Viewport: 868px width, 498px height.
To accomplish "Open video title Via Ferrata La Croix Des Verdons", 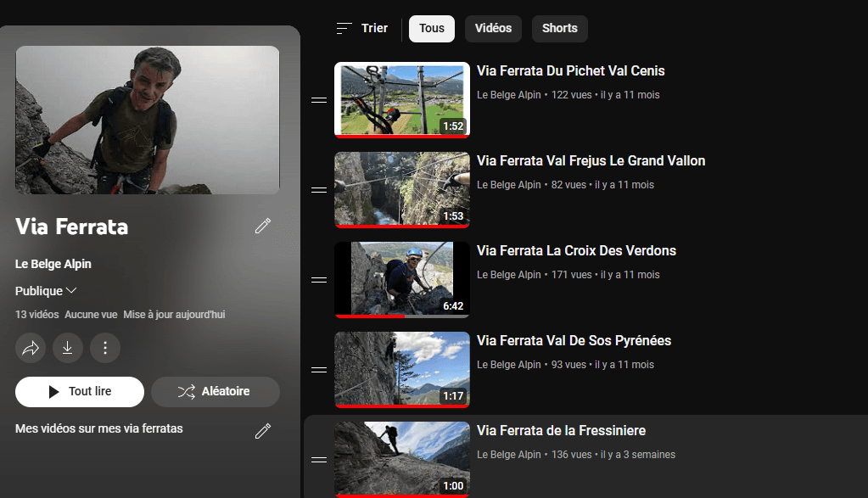I will 576,250.
